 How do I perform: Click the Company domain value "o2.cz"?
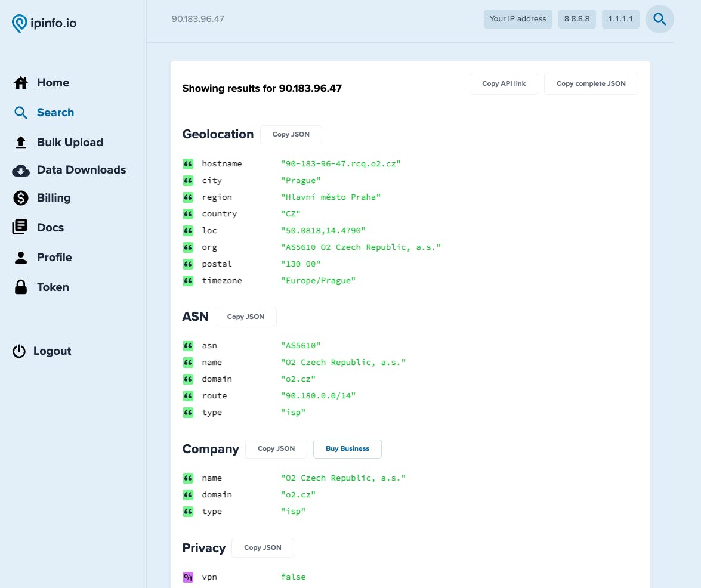(298, 494)
